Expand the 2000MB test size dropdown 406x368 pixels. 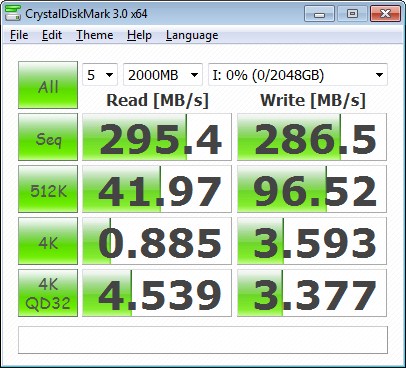tap(163, 75)
